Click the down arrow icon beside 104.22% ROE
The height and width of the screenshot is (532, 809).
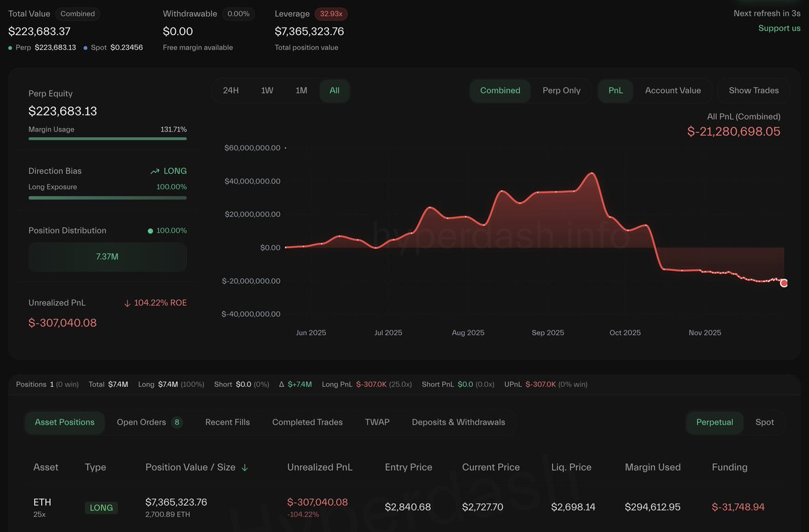pos(127,303)
